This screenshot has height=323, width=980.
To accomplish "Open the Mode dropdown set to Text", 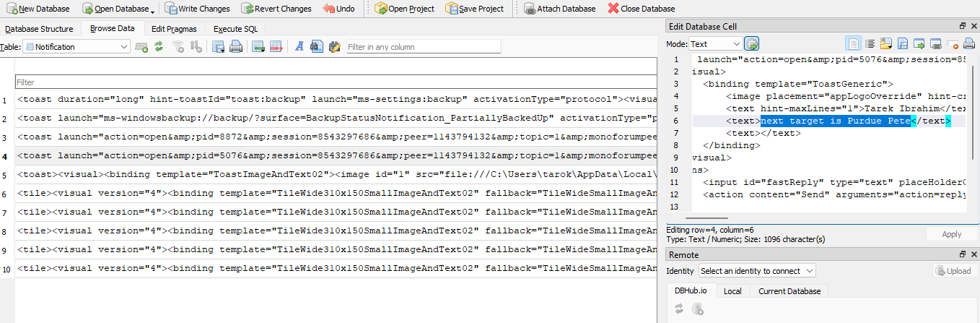I will click(714, 44).
